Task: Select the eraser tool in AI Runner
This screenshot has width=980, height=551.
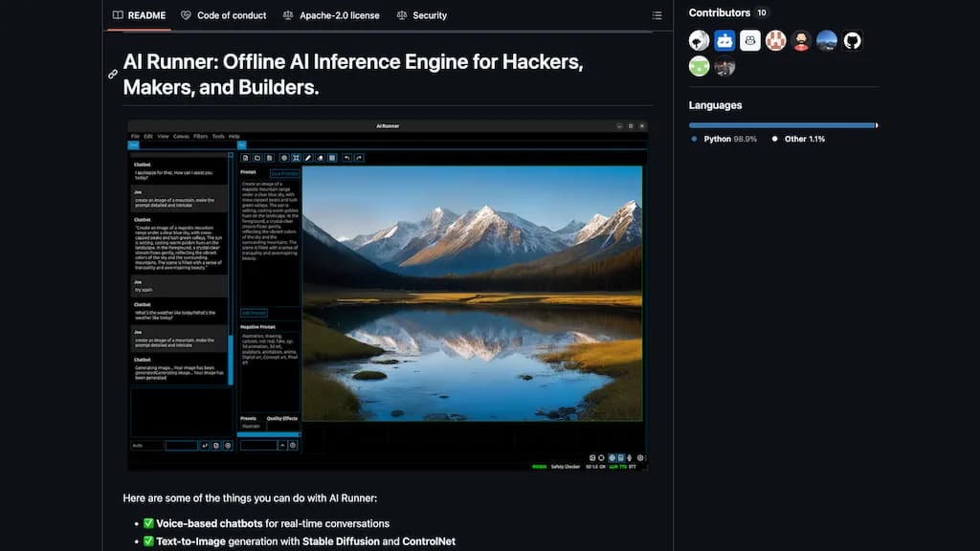Action: pos(320,158)
